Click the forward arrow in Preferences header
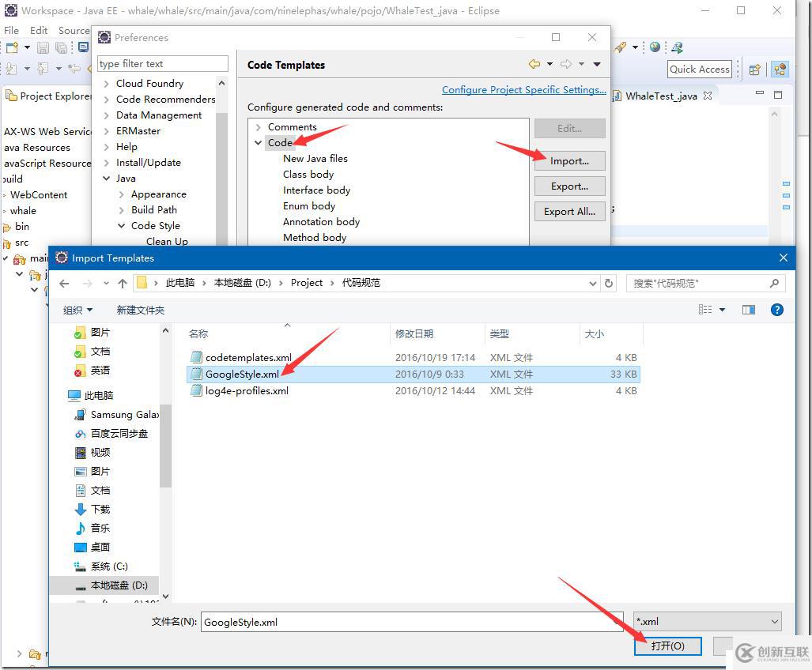 566,64
